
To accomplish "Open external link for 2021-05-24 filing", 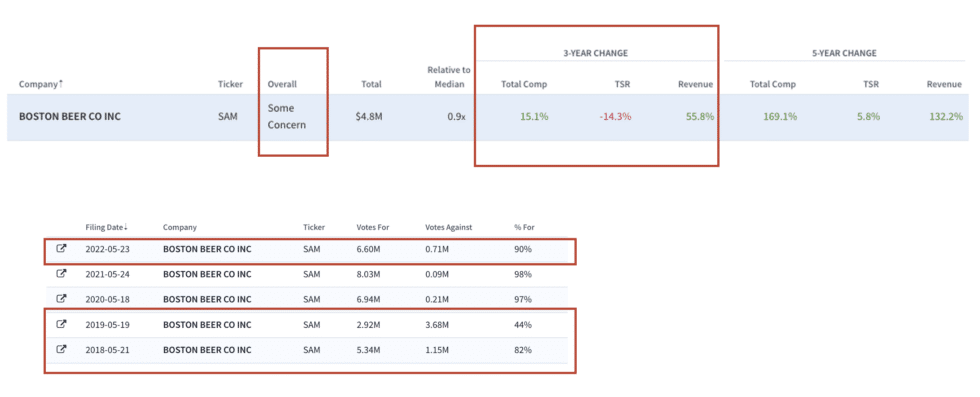I will click(x=61, y=274).
